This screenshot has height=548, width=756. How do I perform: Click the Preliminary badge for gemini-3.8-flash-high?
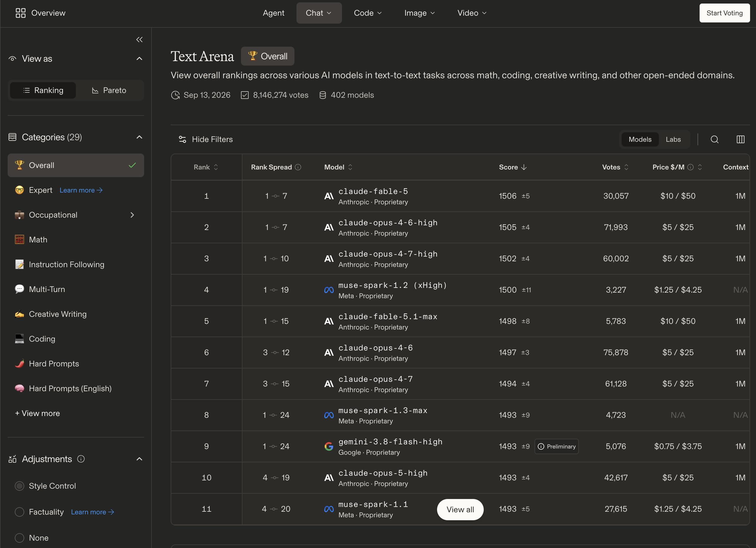(x=556, y=446)
